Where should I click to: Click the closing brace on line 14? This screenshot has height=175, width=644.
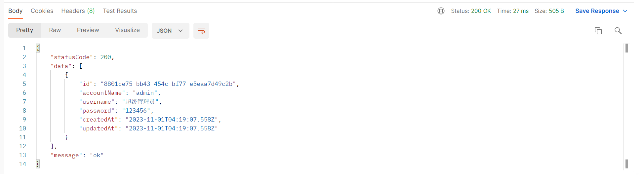[x=38, y=164]
